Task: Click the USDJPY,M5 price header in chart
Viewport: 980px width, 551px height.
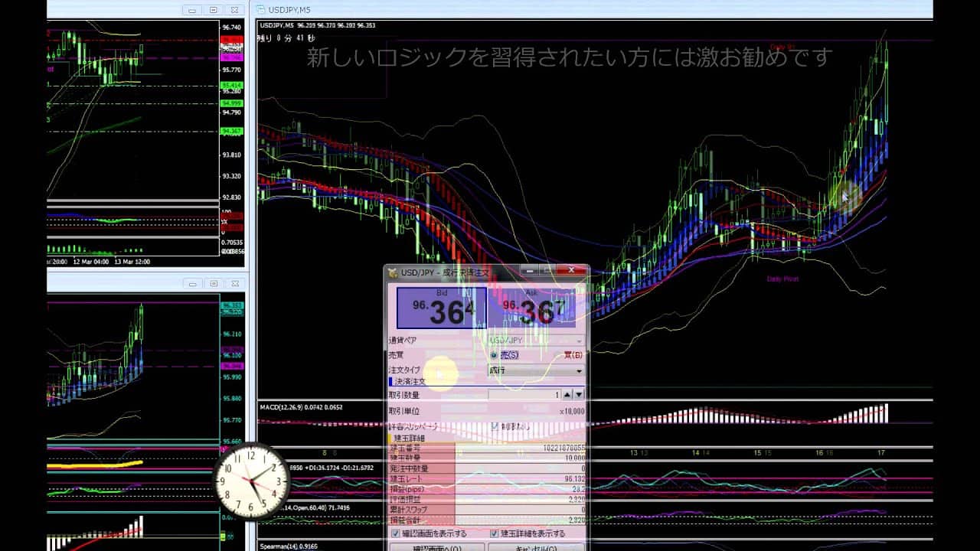Action: pyautogui.click(x=317, y=25)
